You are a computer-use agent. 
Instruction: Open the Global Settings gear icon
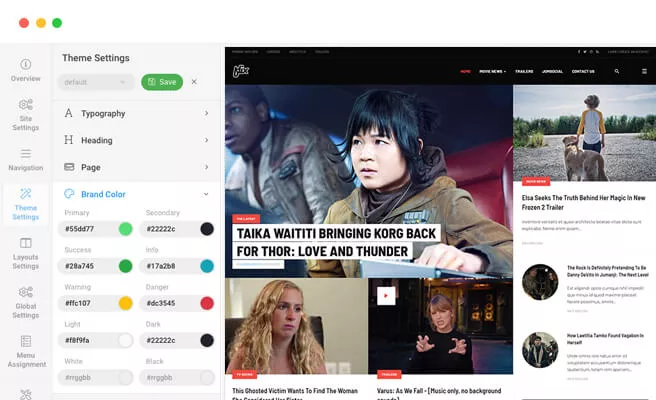point(26,292)
